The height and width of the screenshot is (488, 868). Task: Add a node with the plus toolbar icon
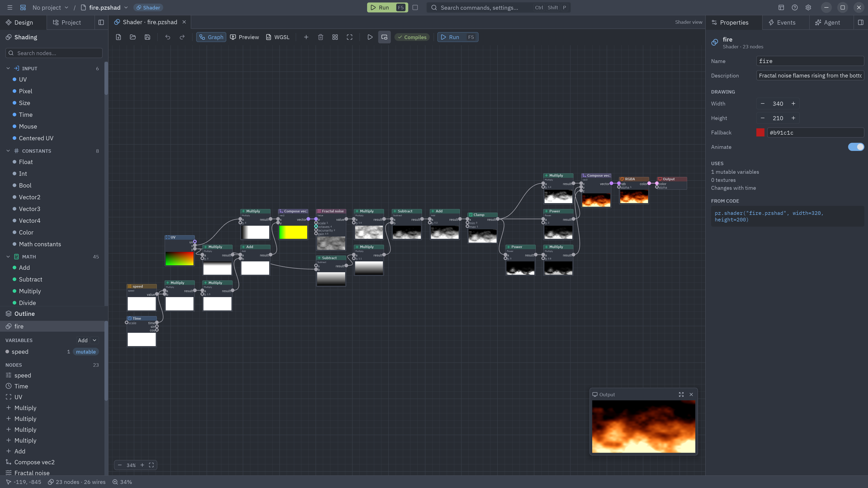(x=306, y=37)
